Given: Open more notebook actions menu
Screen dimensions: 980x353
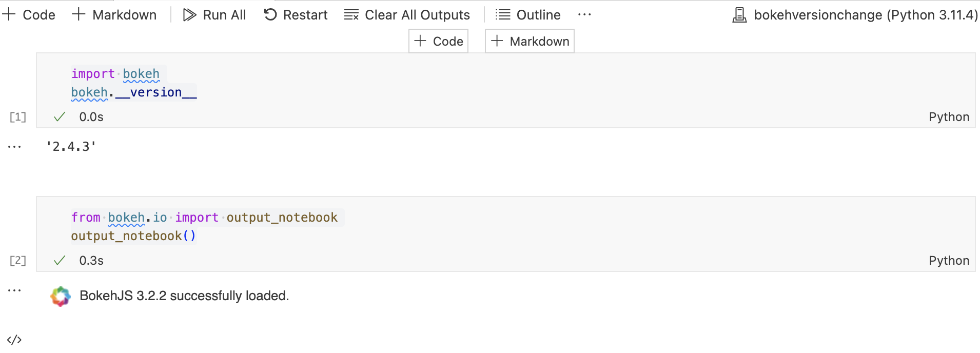Looking at the screenshot, I should pos(584,15).
